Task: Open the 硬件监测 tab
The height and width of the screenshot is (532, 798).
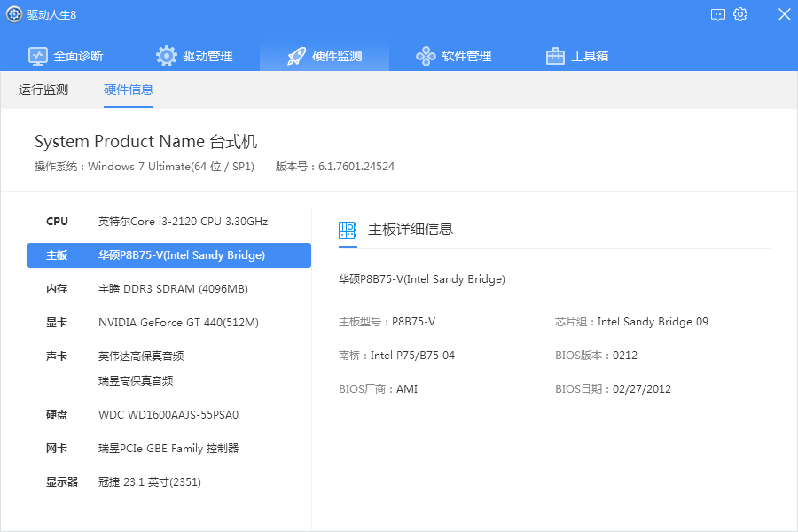Action: (325, 56)
